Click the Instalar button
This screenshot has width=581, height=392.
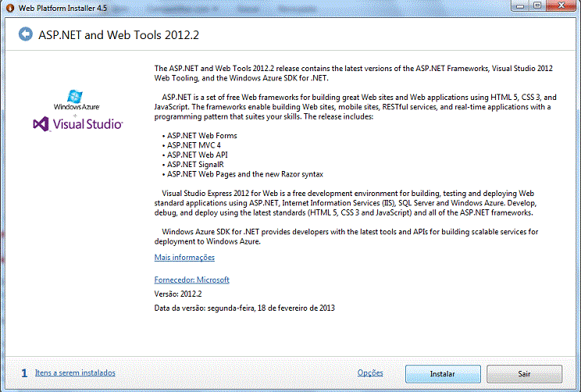443,374
